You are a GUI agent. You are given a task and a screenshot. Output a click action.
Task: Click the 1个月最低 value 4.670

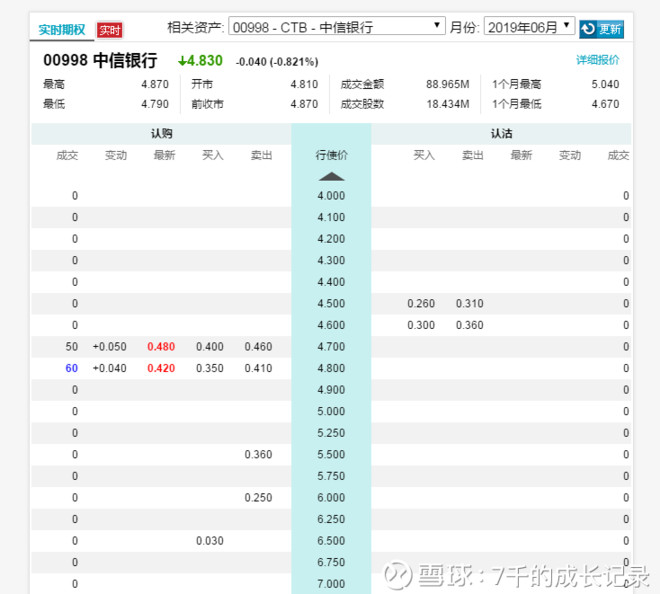pos(605,104)
